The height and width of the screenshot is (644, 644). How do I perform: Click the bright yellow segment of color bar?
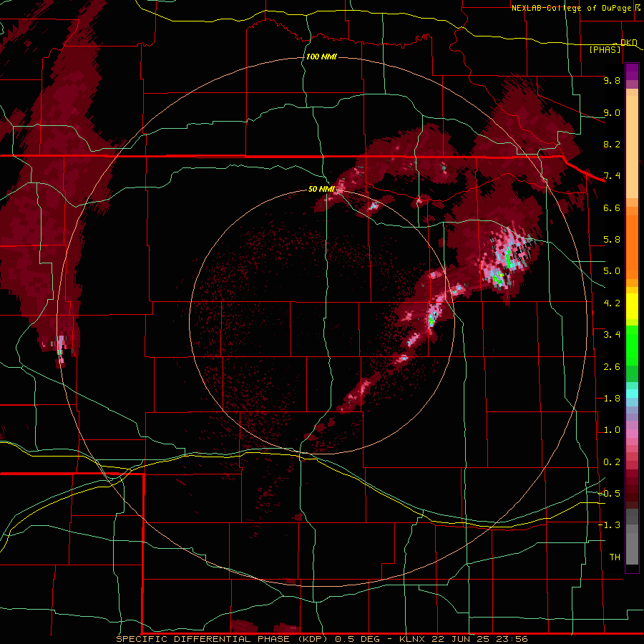pos(632,306)
